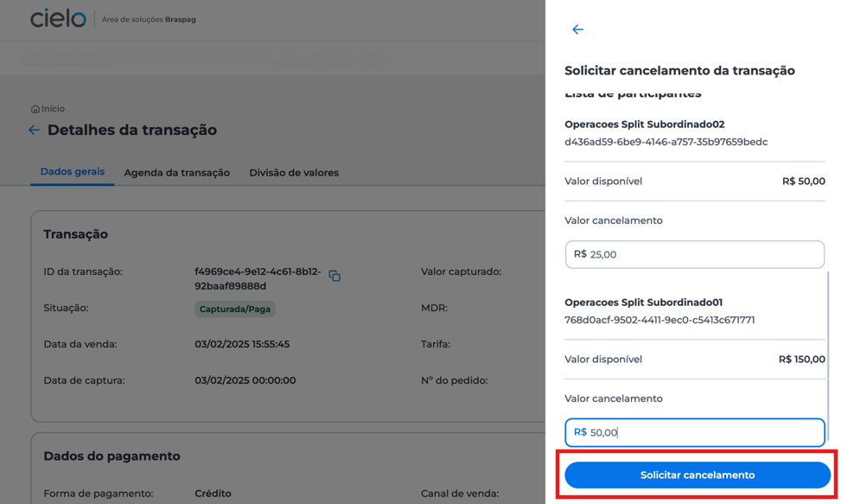The width and height of the screenshot is (854, 504).
Task: Click Solicitar cancelamento da transação heading
Action: [679, 71]
